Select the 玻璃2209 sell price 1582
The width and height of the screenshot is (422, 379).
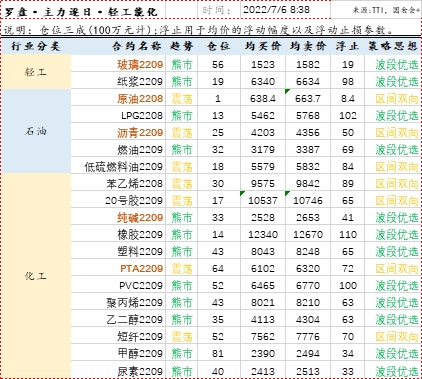[x=308, y=64]
